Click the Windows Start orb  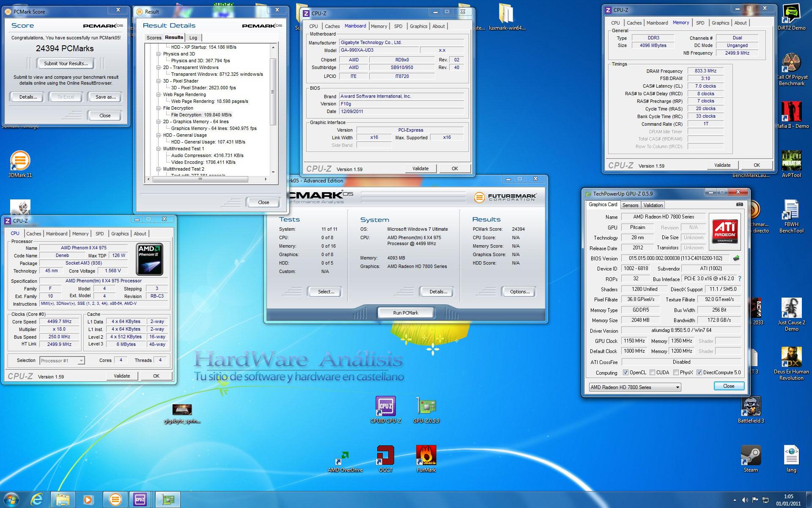coord(11,500)
